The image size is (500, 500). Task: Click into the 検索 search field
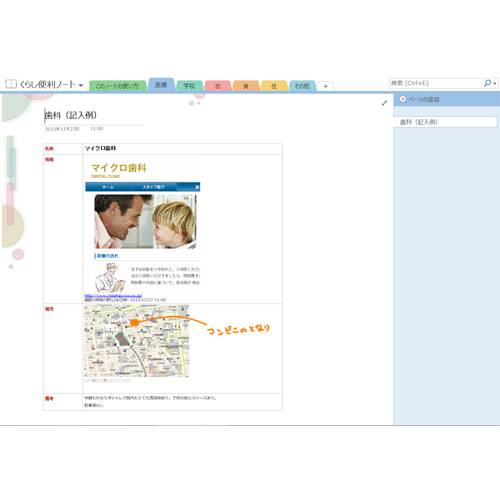[x=436, y=83]
